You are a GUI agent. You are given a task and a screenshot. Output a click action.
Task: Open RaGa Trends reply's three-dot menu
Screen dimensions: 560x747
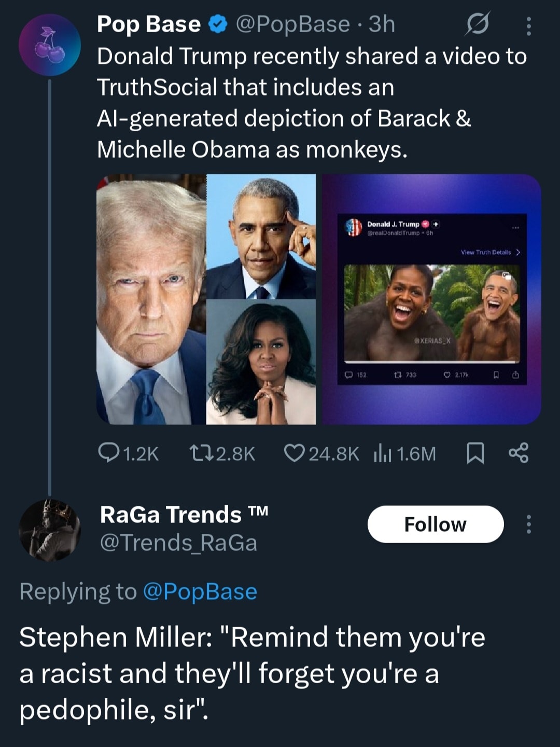point(528,524)
